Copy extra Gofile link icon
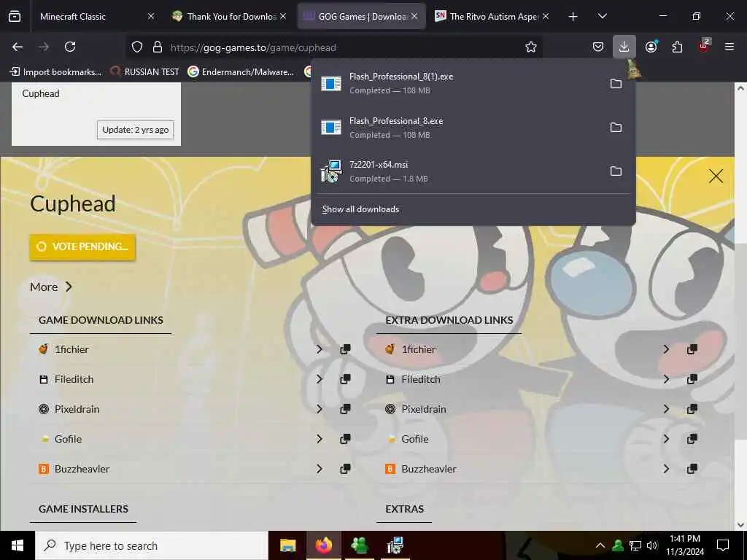Image resolution: width=747 pixels, height=560 pixels. point(692,439)
